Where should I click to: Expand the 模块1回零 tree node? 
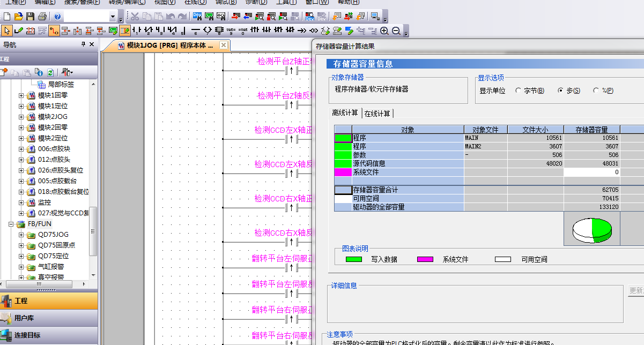click(21, 95)
